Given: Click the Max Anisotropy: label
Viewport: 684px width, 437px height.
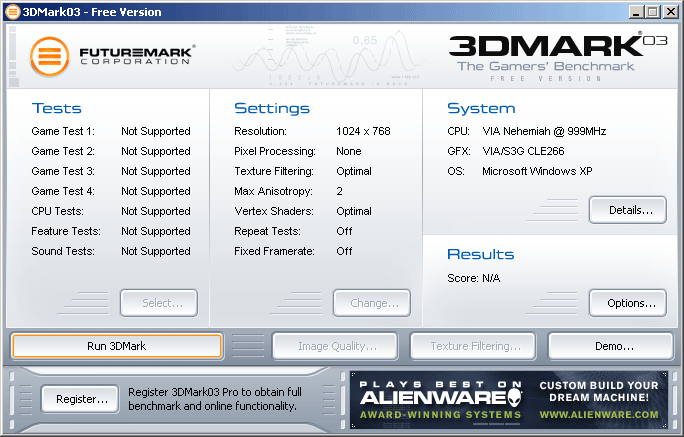Looking at the screenshot, I should [x=274, y=191].
